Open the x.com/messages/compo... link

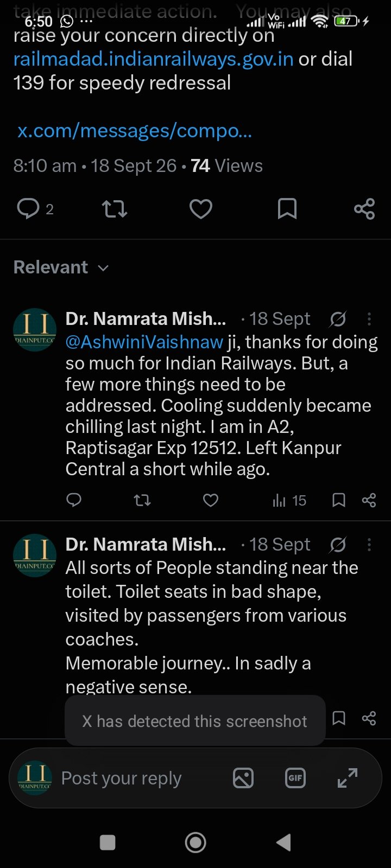pyautogui.click(x=135, y=131)
